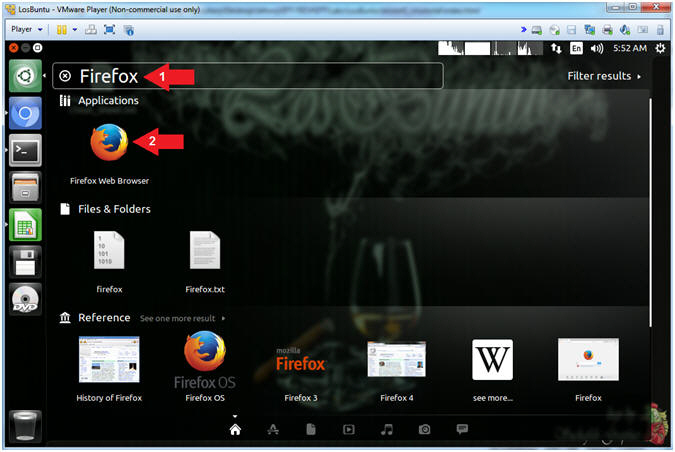Screen dimensions: 675x452
Task: Select the Music lens icon
Action: (x=387, y=429)
